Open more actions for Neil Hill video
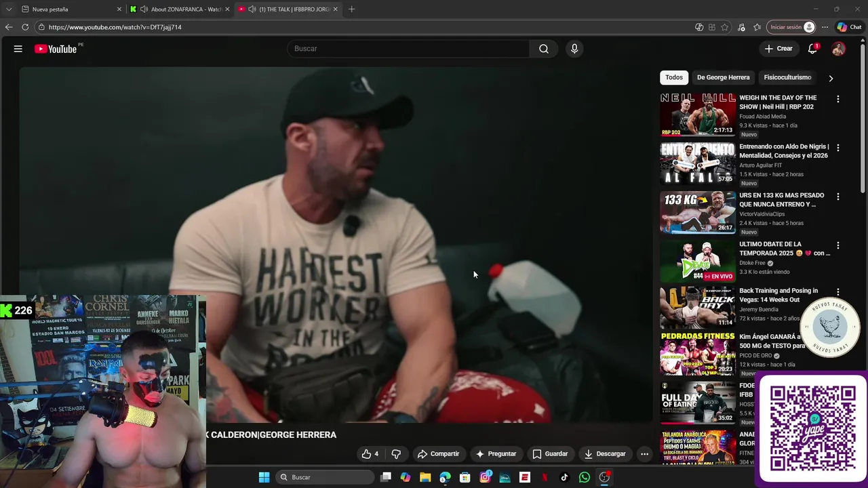Image resolution: width=868 pixels, height=488 pixels. tap(837, 99)
